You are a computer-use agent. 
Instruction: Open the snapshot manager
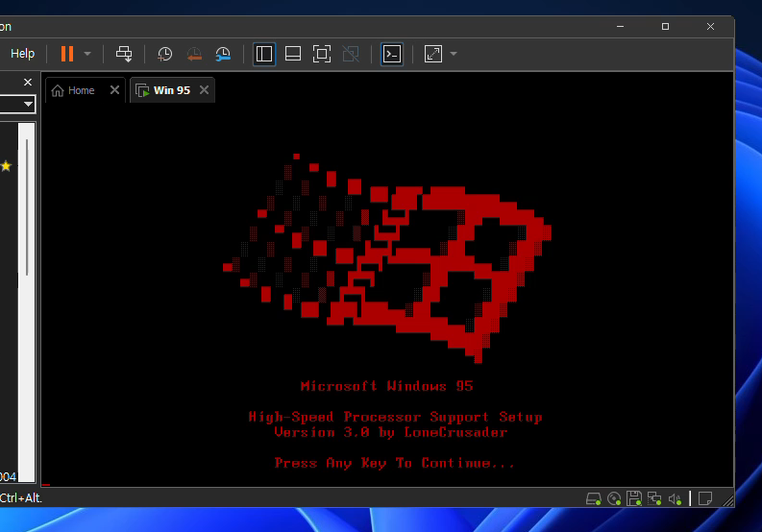223,54
